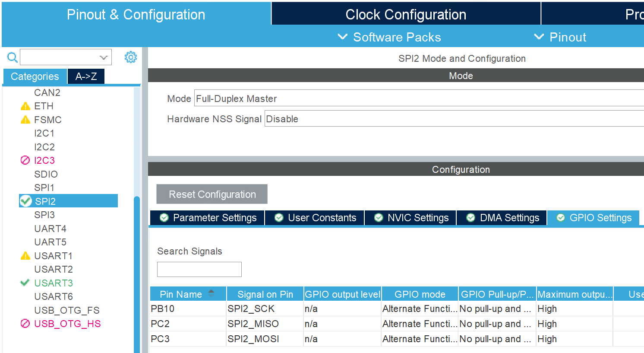Click the Search Signals input field
Screen dimensions: 644x353
tap(199, 269)
